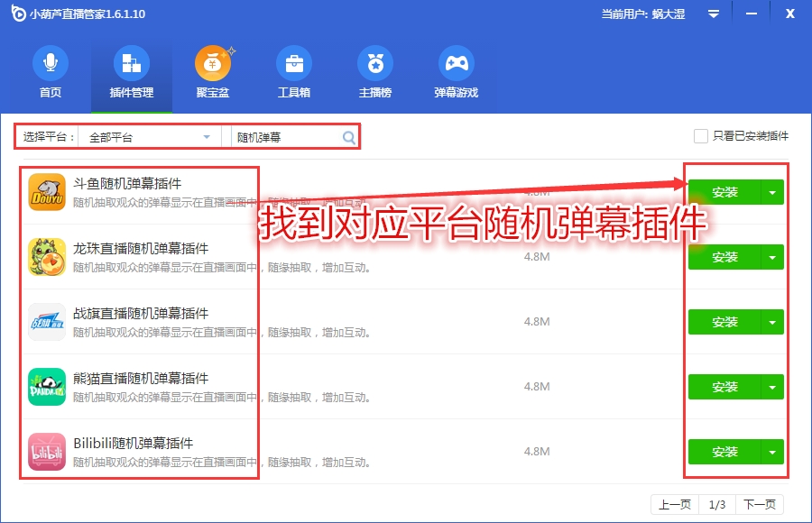812x523 pixels.
Task: Open the title bar dropdown menu arrow
Action: pos(714,14)
